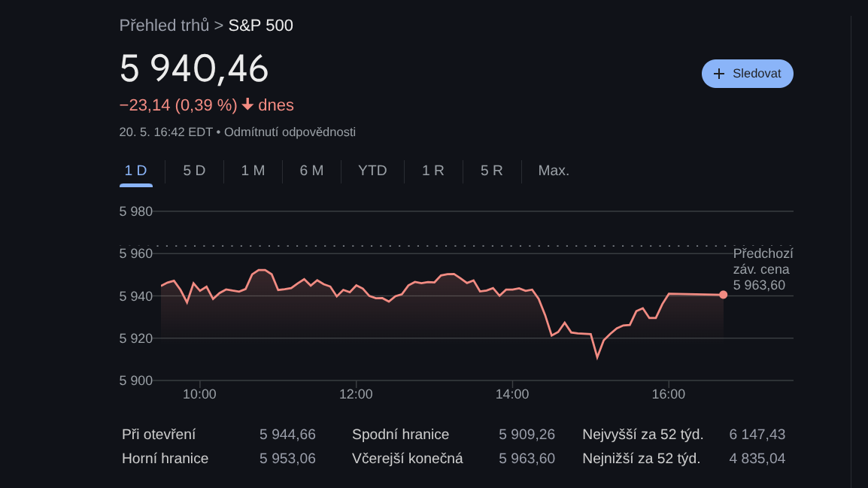Click the S&P 500 breadcrumb title

pyautogui.click(x=261, y=26)
